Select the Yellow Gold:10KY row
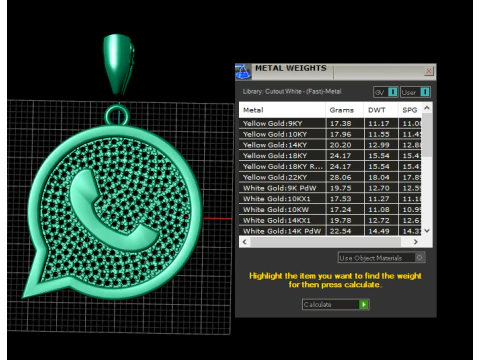The image size is (480, 360). pos(330,134)
